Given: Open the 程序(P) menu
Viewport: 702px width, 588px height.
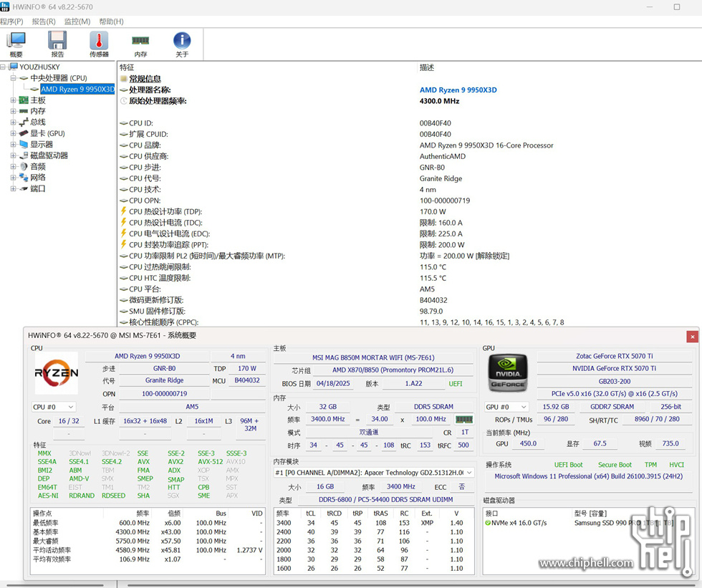Looking at the screenshot, I should 11,21.
